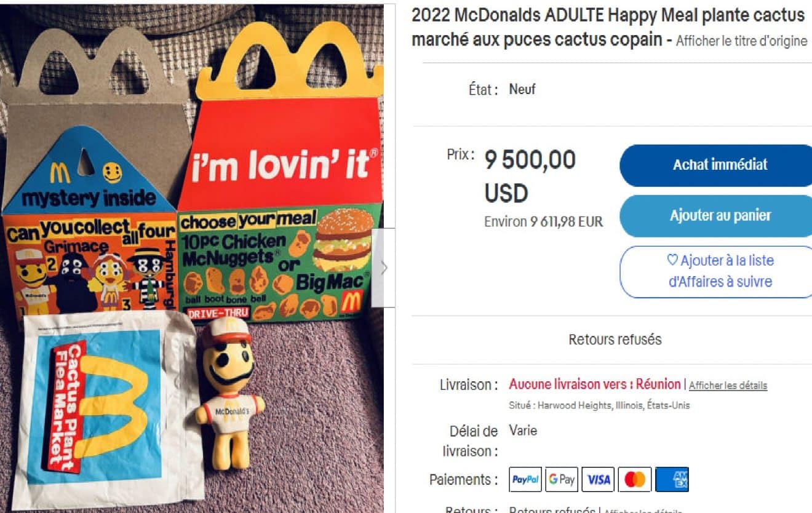Click the Happy Meal product photo
The width and height of the screenshot is (812, 513).
click(192, 258)
